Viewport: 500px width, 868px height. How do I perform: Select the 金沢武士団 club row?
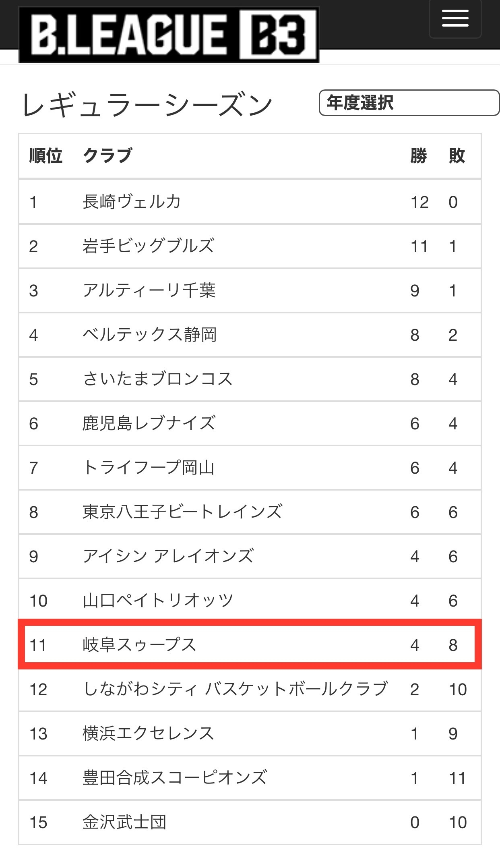(x=250, y=822)
